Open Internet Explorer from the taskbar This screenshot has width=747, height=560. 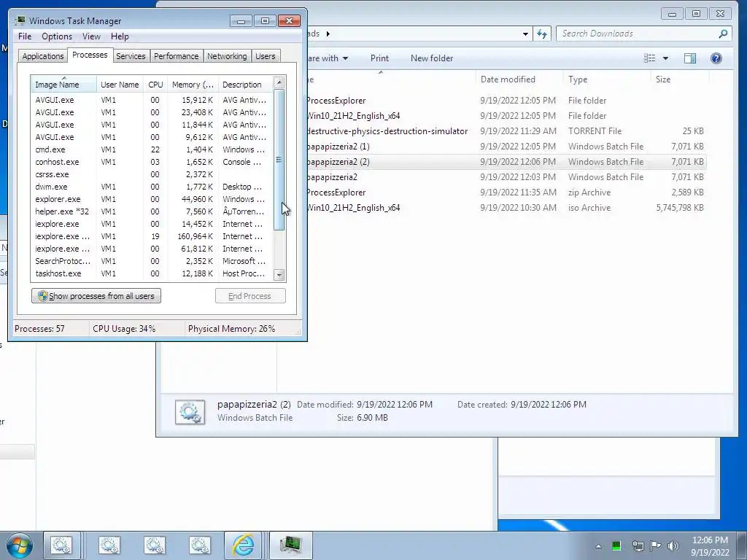[243, 545]
